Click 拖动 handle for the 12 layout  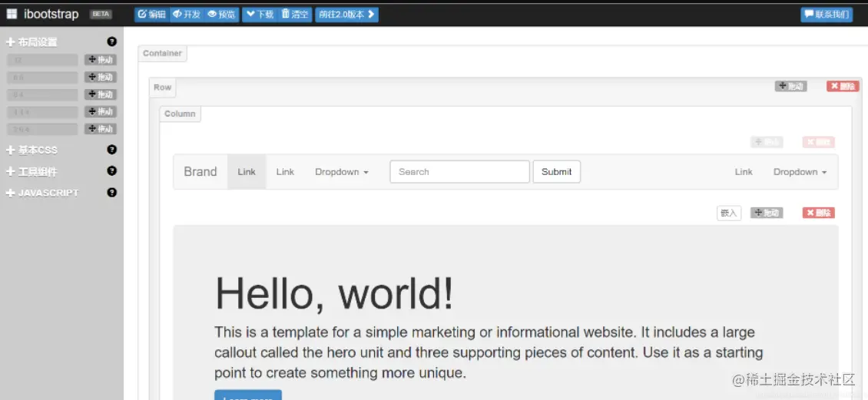click(100, 60)
